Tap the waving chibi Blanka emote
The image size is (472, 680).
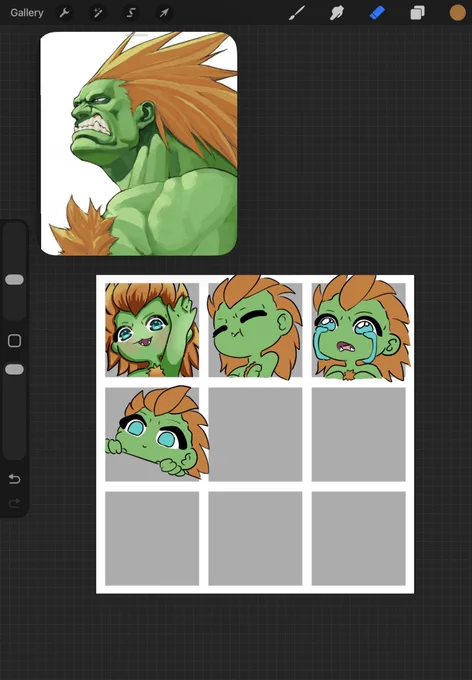[x=152, y=330]
